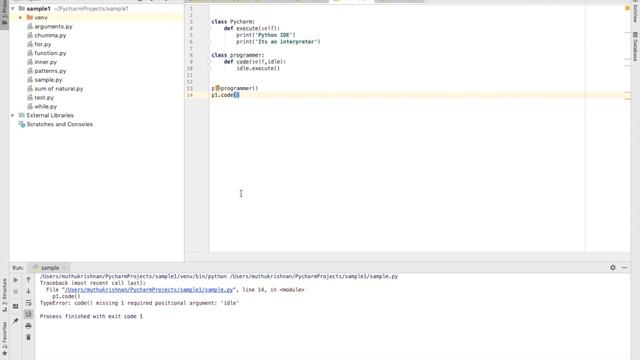Viewport: 640px width, 360px height.
Task: Click the Stop process square icon
Action: tap(16, 291)
